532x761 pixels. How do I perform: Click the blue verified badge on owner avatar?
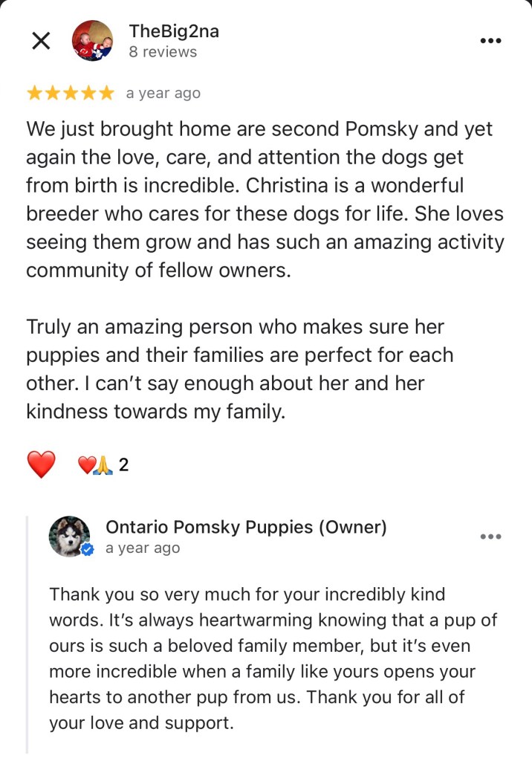pos(88,550)
